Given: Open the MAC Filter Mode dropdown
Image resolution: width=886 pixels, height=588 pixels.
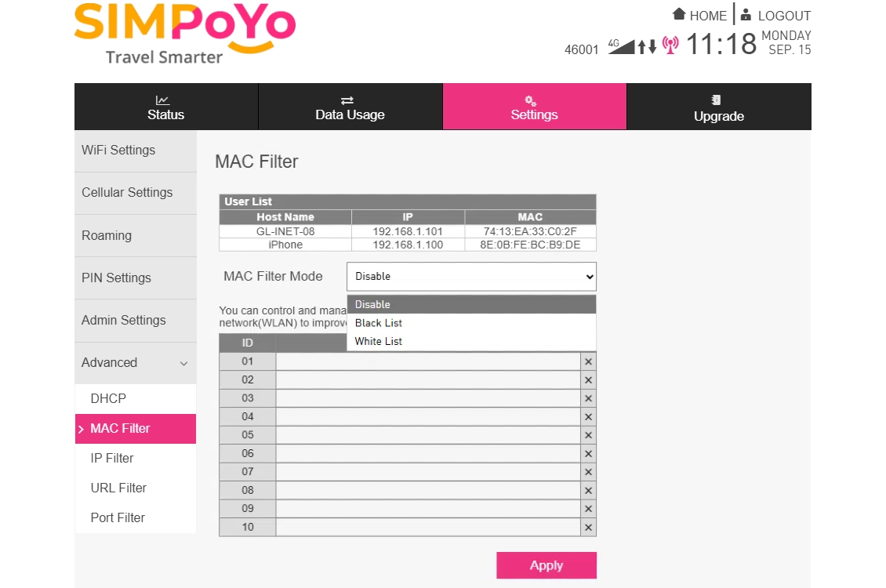Looking at the screenshot, I should coord(471,276).
